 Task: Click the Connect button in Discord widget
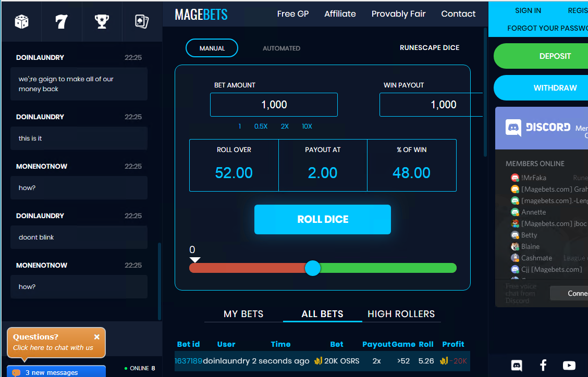click(x=569, y=293)
